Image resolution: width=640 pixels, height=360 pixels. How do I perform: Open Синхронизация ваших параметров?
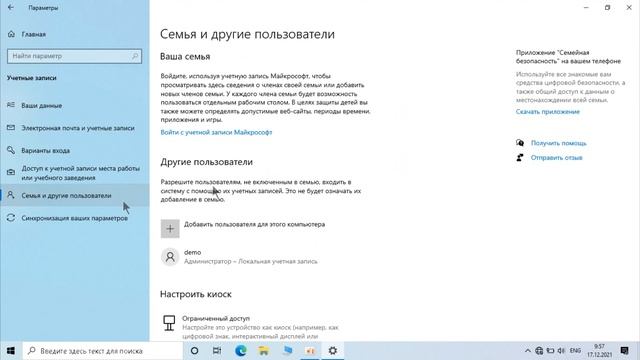pos(75,218)
